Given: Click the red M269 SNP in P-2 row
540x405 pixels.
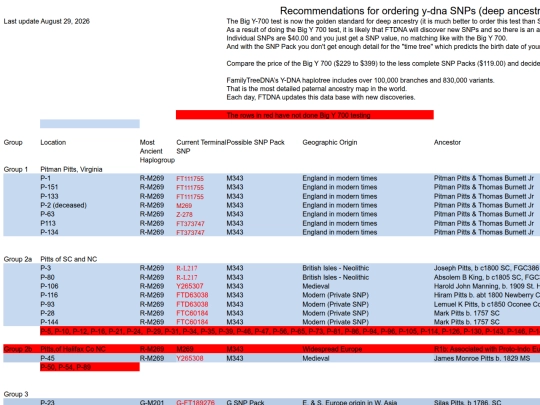Looking at the screenshot, I should tap(184, 206).
